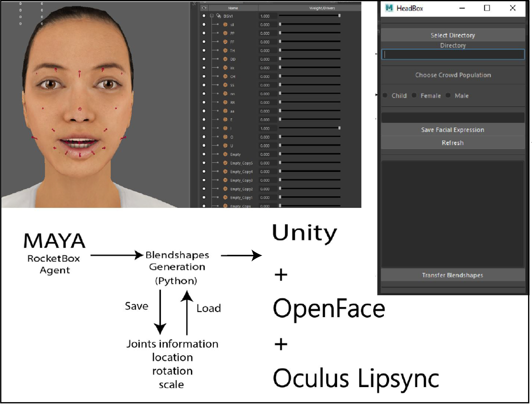
Task: Click the Weight/Drivers column header
Action: click(322, 8)
